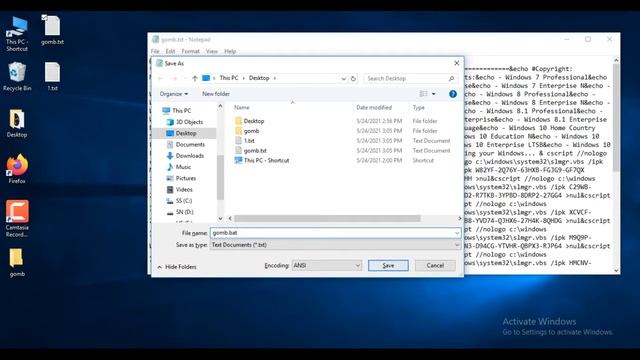Screen dimensions: 640x360
Task: Open This PC - Shortcut desktop icon
Action: point(17,33)
